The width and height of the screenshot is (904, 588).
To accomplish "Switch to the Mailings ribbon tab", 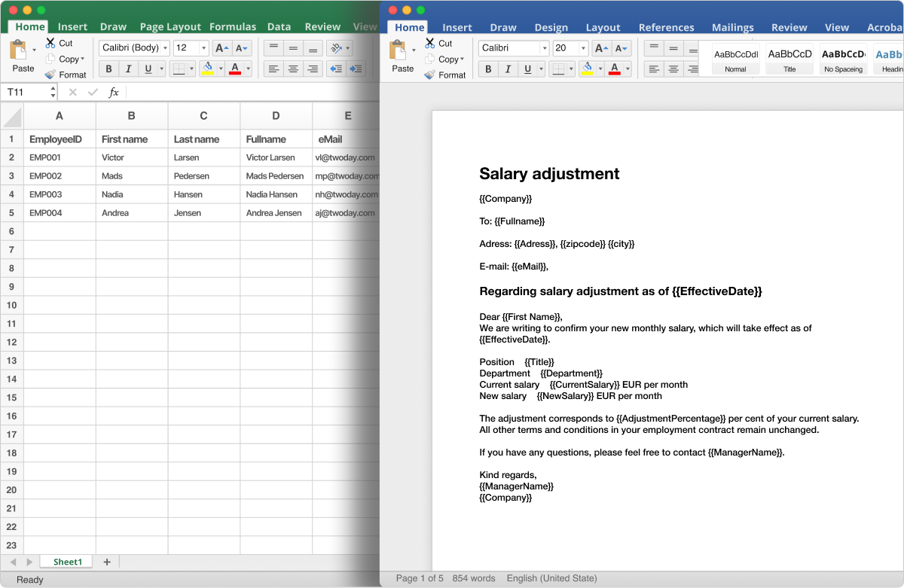I will 732,27.
